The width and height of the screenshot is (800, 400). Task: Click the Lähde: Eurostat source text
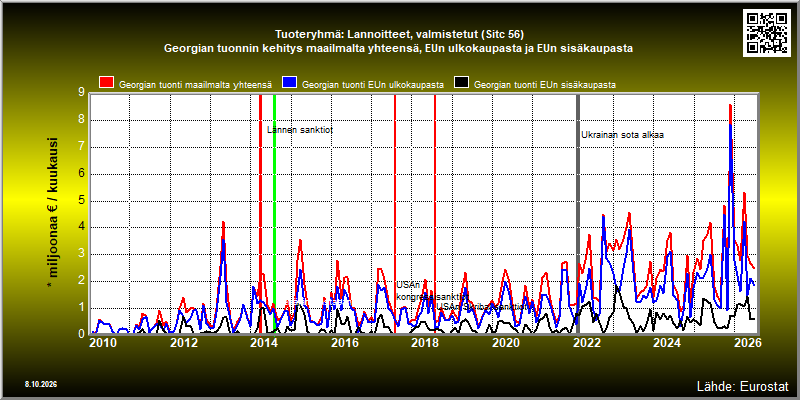[743, 385]
